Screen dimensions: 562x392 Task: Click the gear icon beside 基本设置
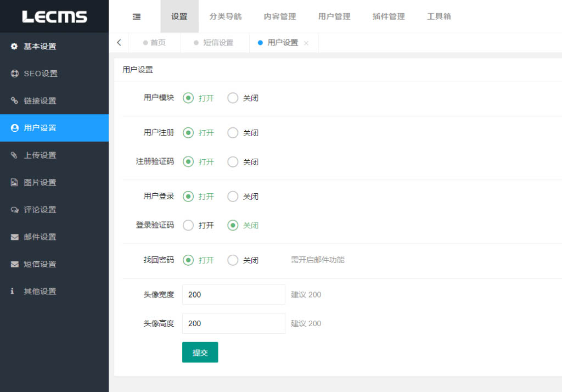[14, 47]
